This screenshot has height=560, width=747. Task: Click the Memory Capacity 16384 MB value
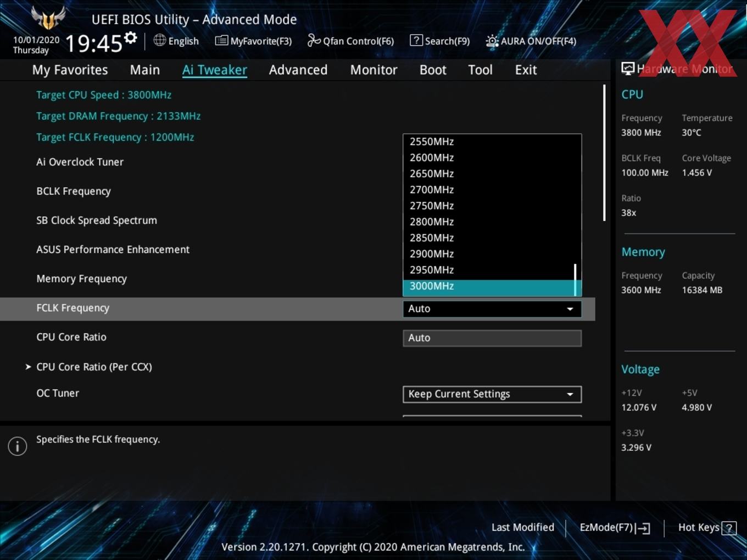pyautogui.click(x=702, y=290)
